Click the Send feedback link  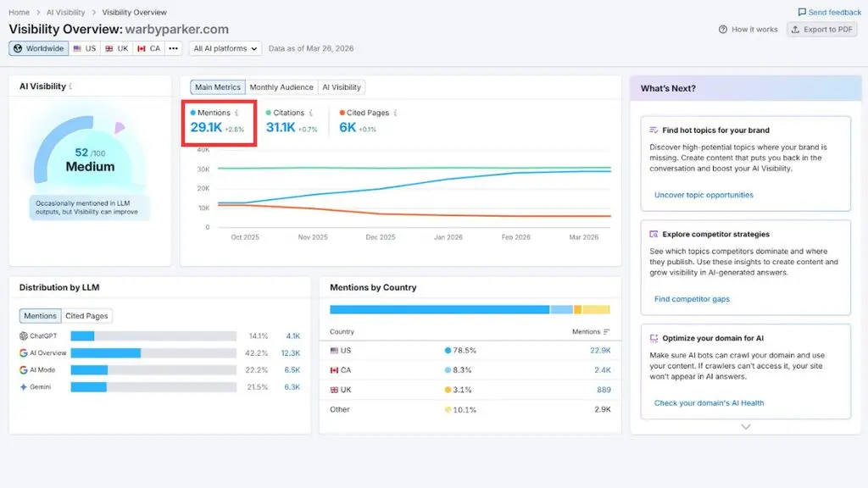point(829,12)
